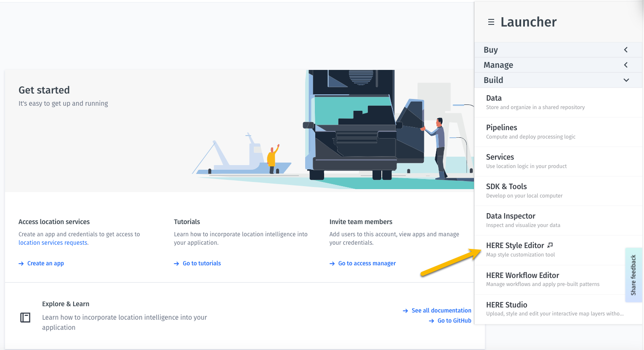
Task: Click the arrow icon before See all documentation
Action: pyautogui.click(x=405, y=311)
